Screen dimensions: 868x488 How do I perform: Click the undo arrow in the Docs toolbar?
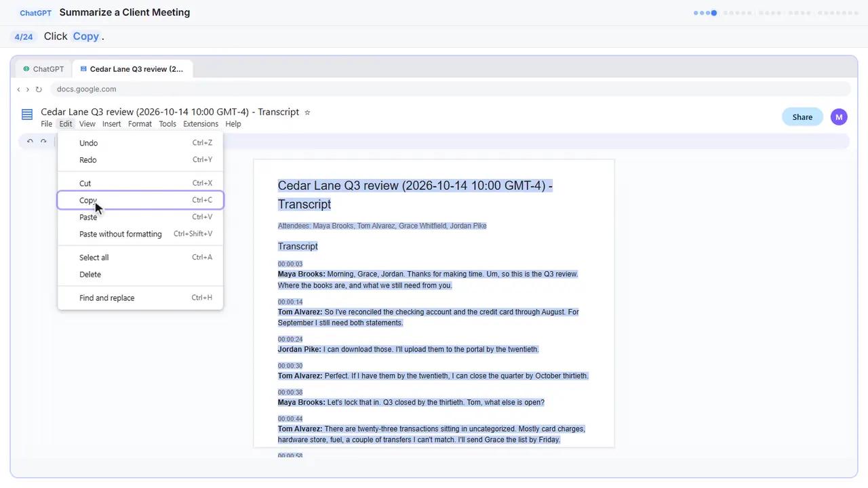click(30, 141)
